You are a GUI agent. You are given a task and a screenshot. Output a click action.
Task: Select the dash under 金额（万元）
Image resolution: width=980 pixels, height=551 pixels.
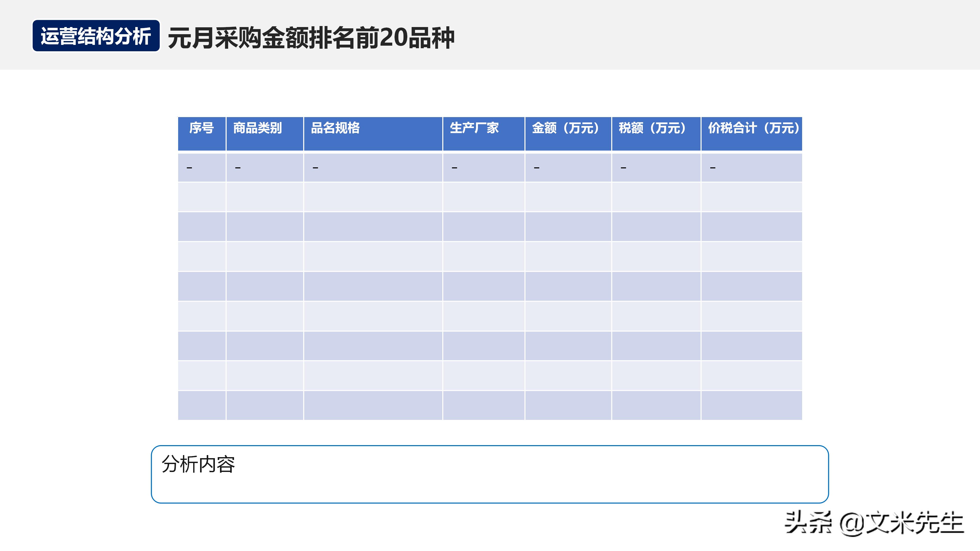(536, 167)
